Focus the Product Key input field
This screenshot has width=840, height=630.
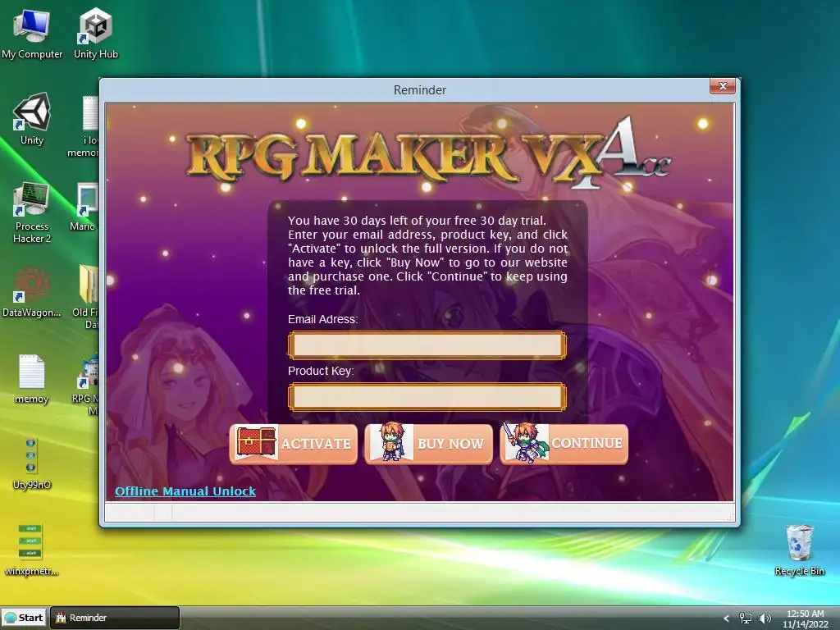point(427,396)
